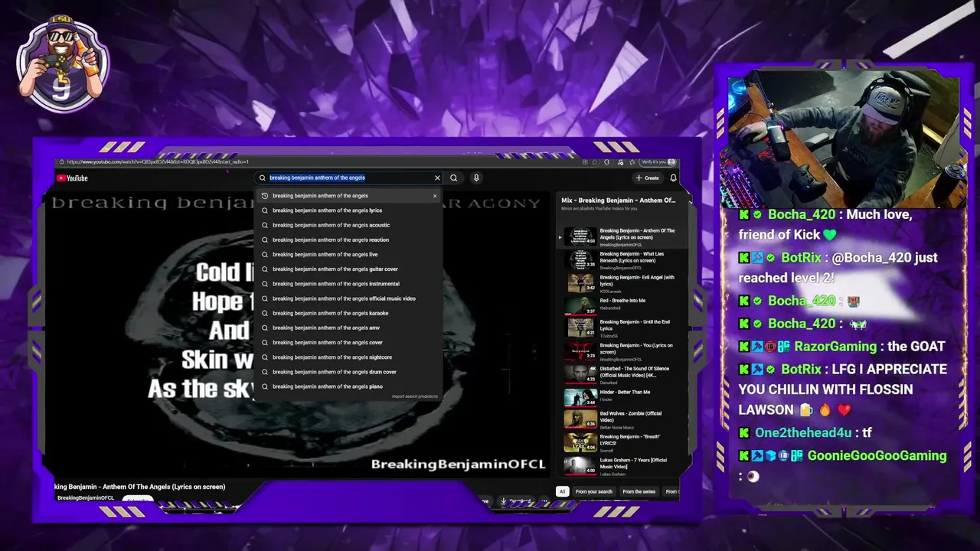Remove the history suggestion 'anthem of the angels'

click(435, 196)
